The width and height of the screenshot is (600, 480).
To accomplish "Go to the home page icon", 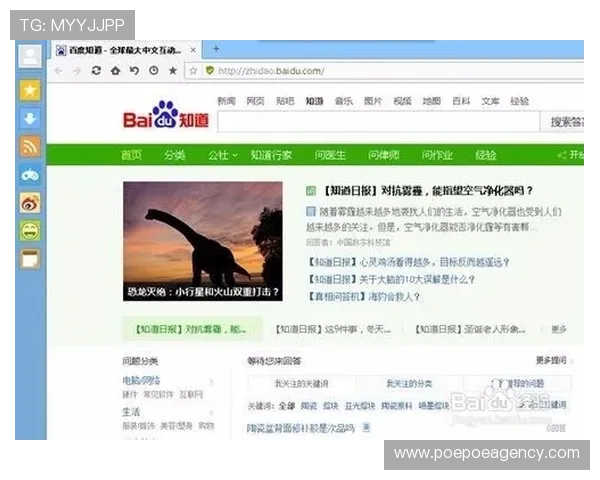I will [x=116, y=70].
